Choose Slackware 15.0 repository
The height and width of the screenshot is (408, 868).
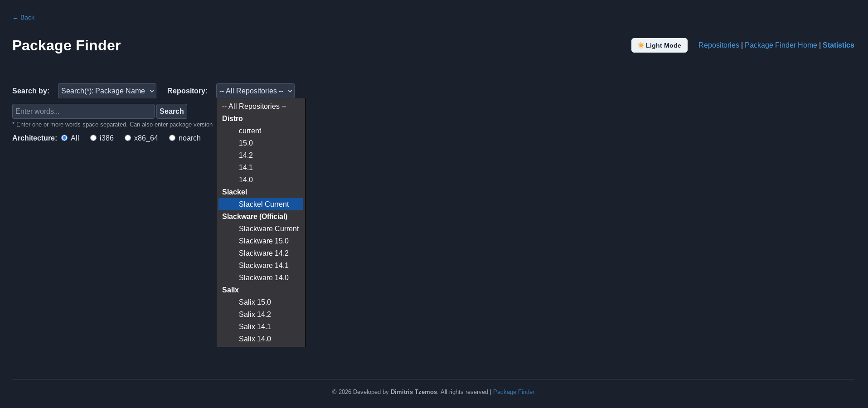click(261, 241)
